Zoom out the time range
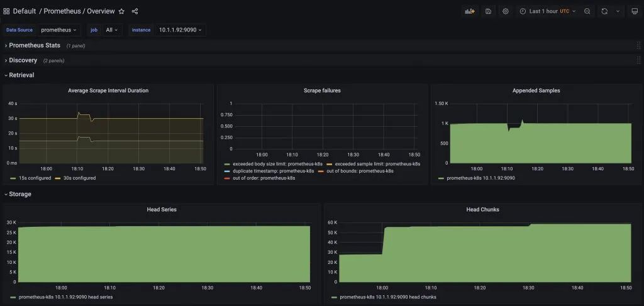This screenshot has height=306, width=644. point(587,11)
